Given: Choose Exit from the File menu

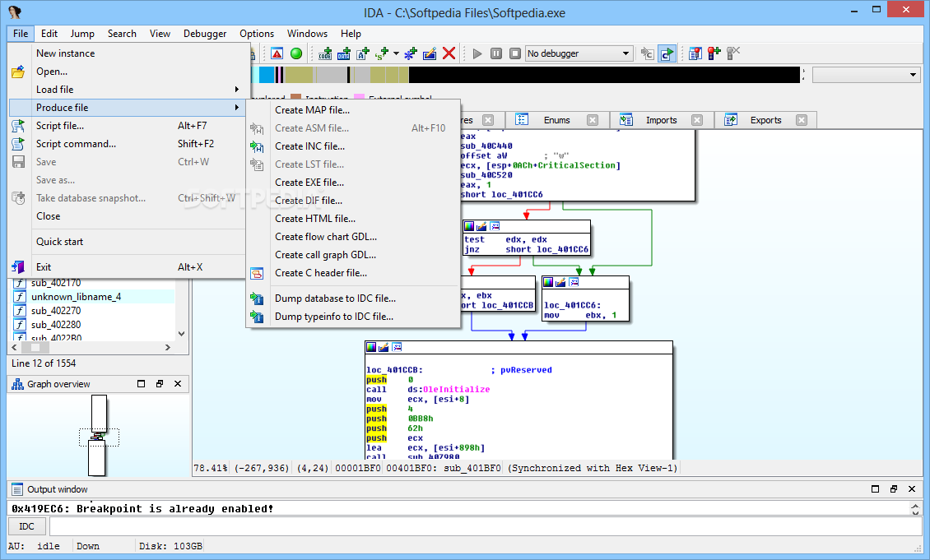Looking at the screenshot, I should [127, 267].
